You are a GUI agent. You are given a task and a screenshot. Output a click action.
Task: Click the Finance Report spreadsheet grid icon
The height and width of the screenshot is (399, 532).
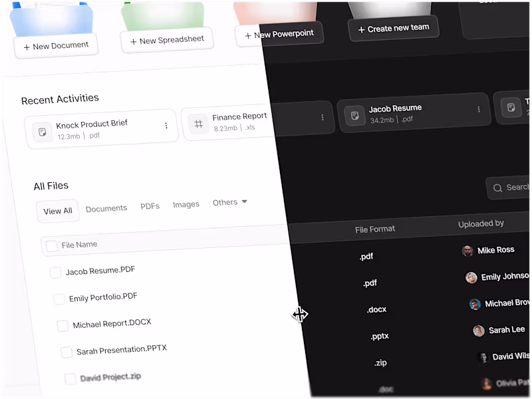199,124
